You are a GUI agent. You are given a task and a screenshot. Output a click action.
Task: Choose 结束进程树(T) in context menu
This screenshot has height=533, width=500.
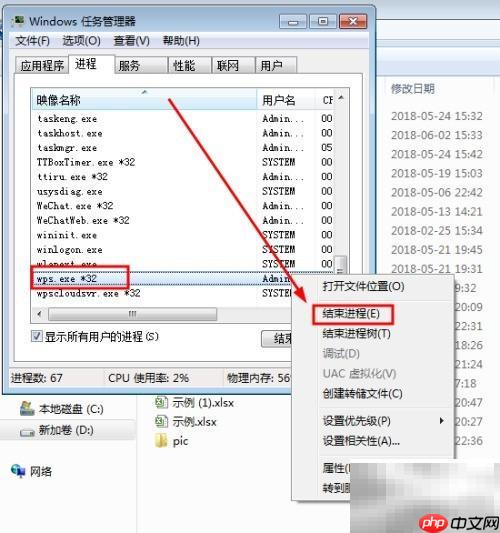pos(356,333)
